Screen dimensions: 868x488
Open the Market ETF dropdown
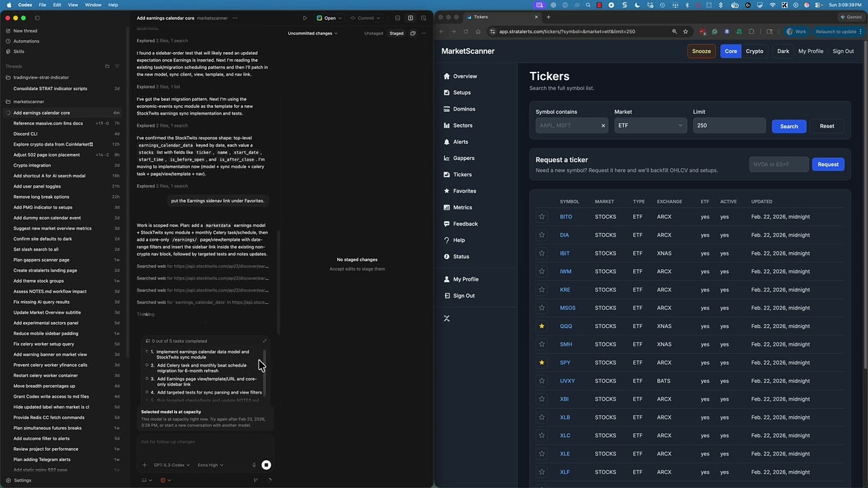[x=650, y=125]
